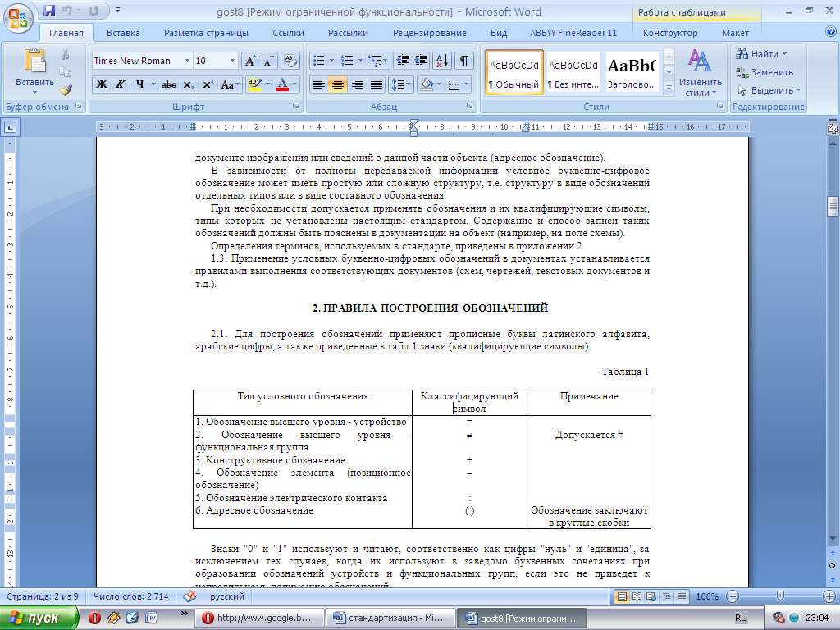The height and width of the screenshot is (630, 840).
Task: Expand the styles gallery
Action: [669, 87]
